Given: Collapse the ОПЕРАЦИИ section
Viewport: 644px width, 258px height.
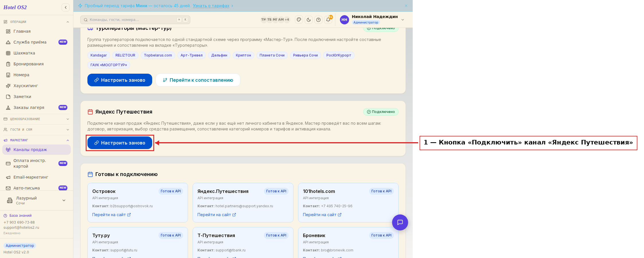Looking at the screenshot, I should [x=36, y=22].
